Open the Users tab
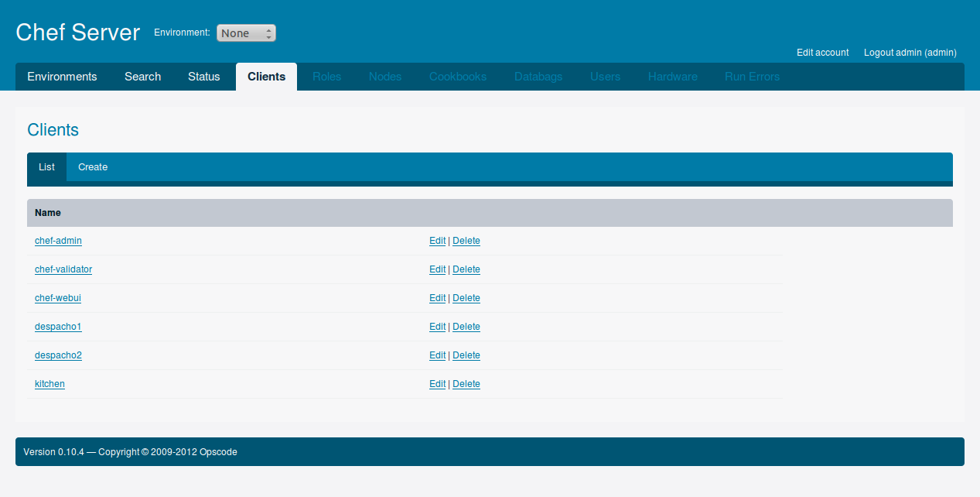Viewport: 980px width, 497px height. (x=606, y=77)
